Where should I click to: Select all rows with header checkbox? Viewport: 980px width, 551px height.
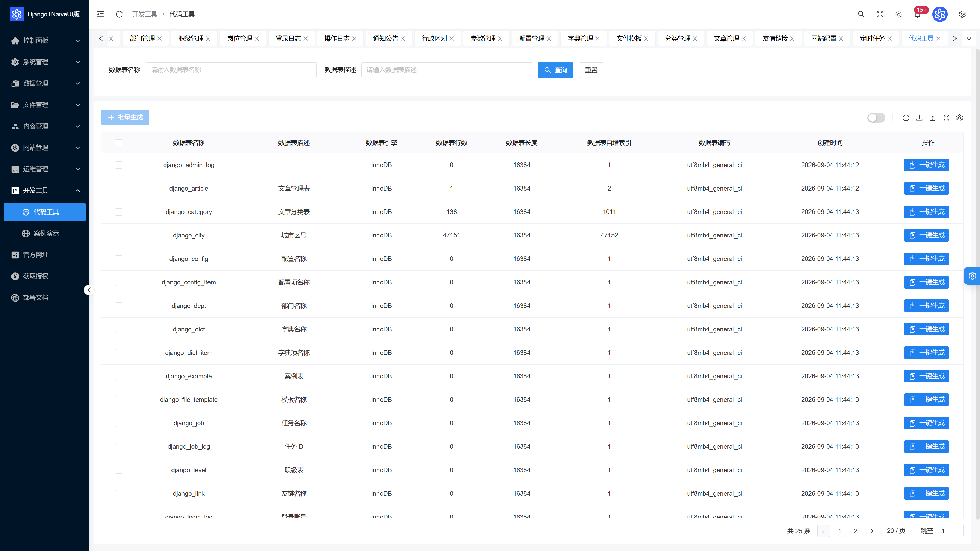[x=119, y=143]
